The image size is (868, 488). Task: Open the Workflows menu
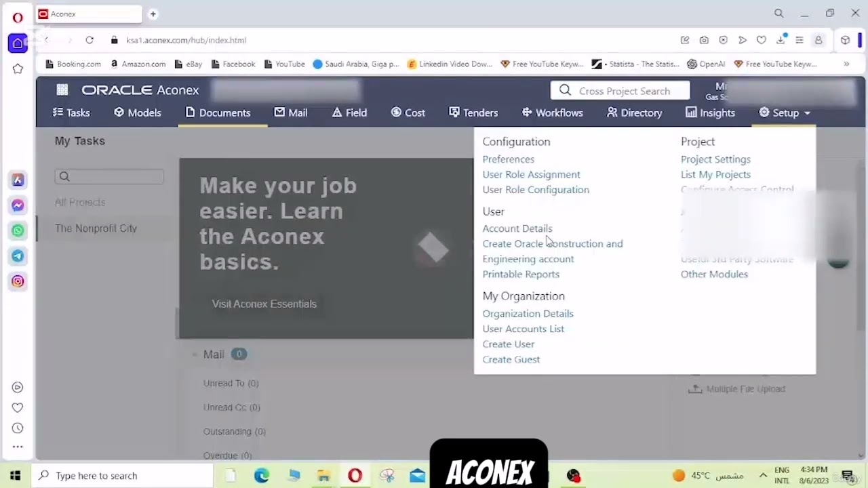tap(553, 113)
